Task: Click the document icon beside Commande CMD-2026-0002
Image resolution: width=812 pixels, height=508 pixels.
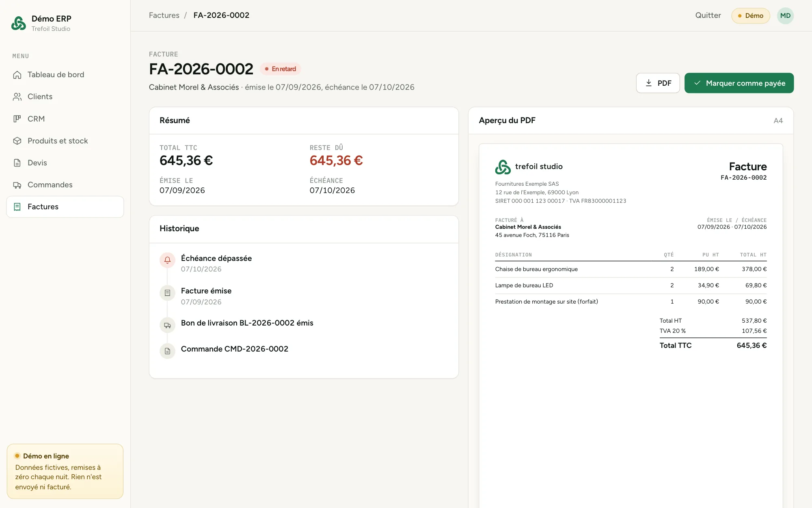Action: click(x=167, y=351)
